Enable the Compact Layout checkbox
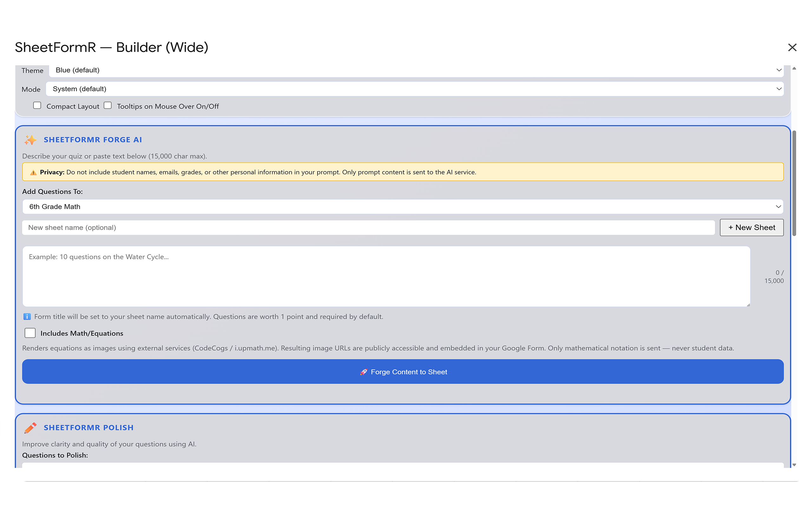 pyautogui.click(x=37, y=105)
